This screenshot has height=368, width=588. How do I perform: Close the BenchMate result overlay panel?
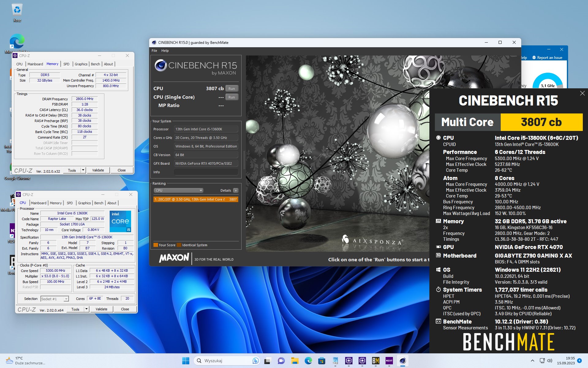[x=582, y=93]
